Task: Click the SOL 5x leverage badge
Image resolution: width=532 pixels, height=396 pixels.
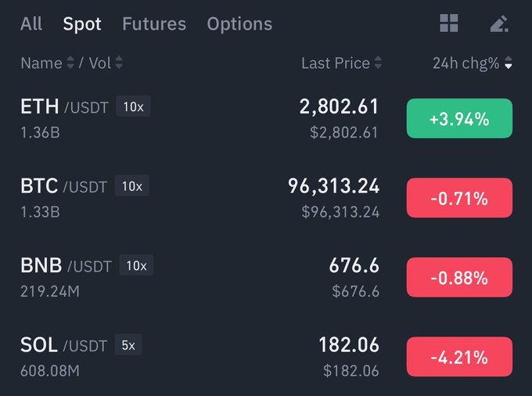Action: [x=128, y=344]
